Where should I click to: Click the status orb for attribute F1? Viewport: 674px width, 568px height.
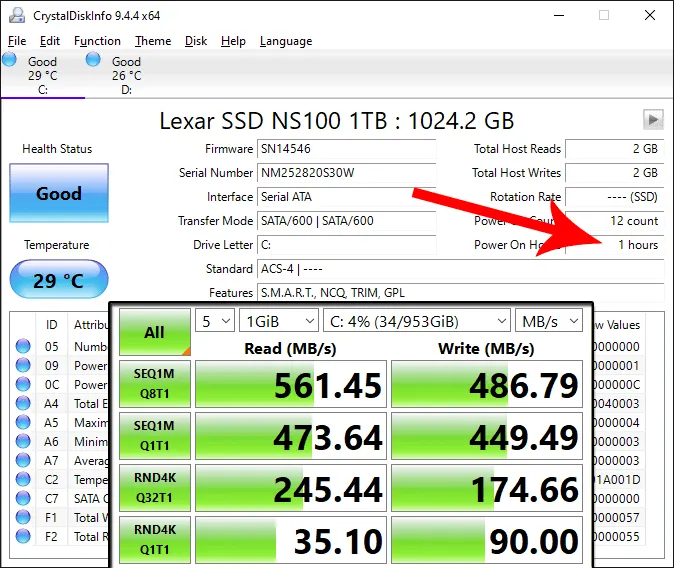[23, 517]
